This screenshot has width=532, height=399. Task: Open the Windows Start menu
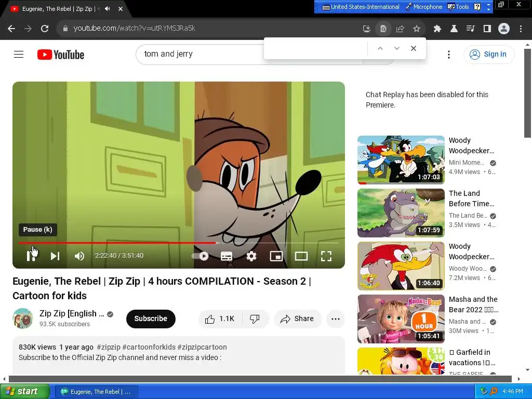click(x=24, y=392)
